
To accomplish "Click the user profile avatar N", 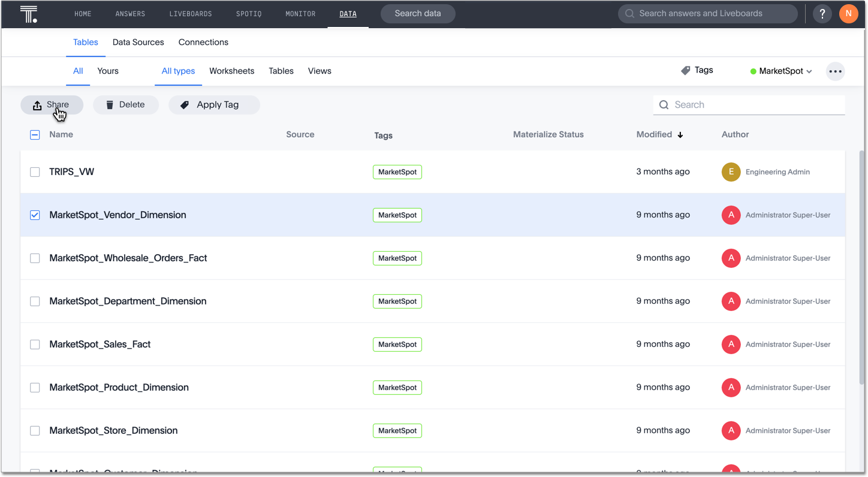I will coord(848,14).
